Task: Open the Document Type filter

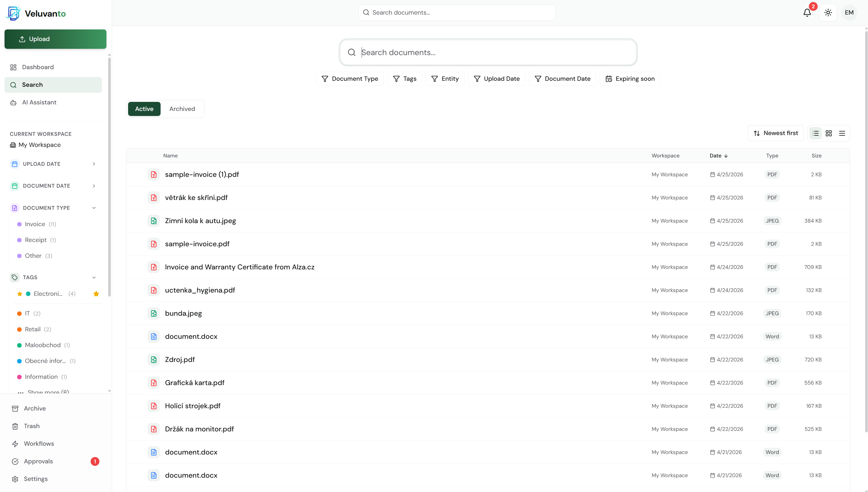Action: 350,79
